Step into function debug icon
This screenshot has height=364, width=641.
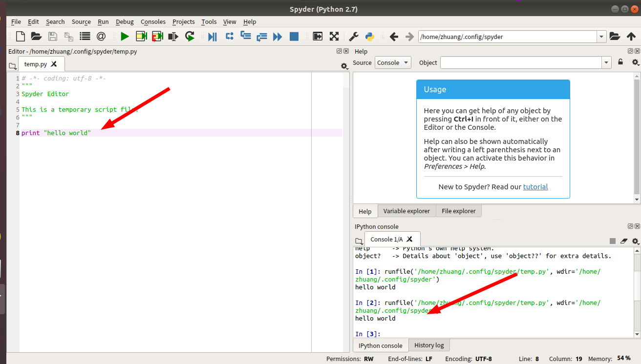(245, 36)
